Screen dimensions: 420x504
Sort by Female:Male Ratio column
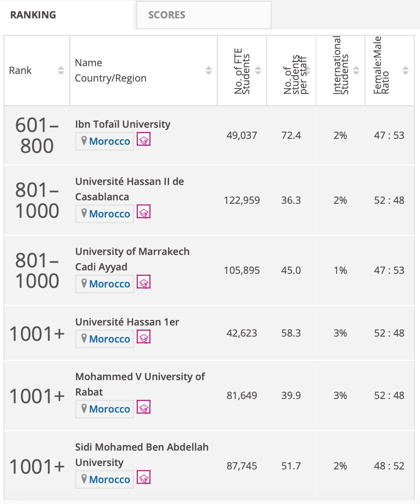[405, 70]
